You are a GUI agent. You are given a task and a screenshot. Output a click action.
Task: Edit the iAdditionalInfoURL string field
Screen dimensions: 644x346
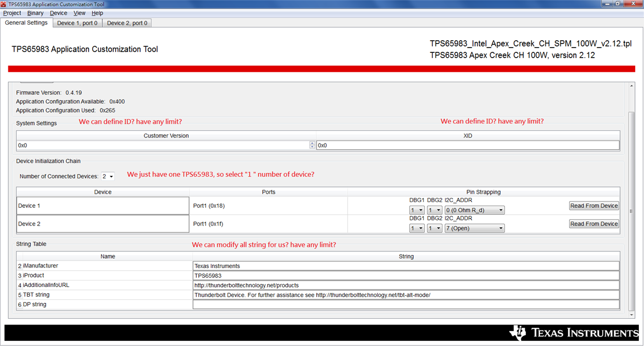(x=406, y=285)
